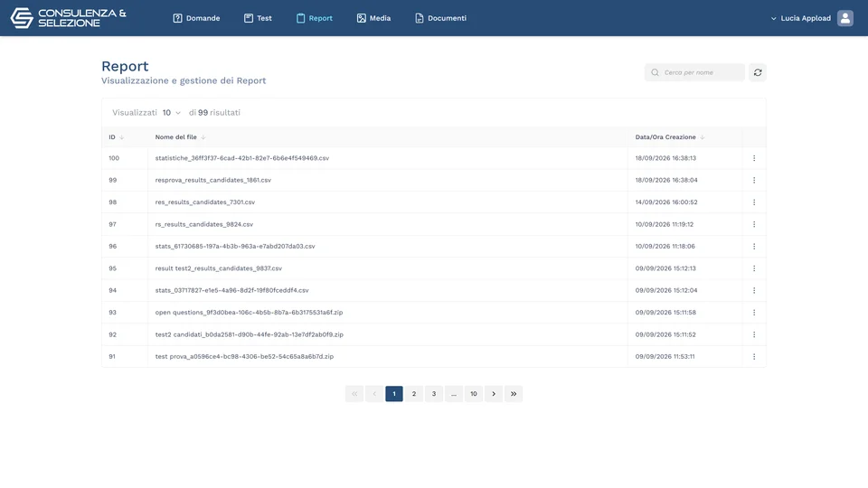868x488 pixels.
Task: Open the rows-per-page dropdown showing 10
Action: [x=172, y=112]
